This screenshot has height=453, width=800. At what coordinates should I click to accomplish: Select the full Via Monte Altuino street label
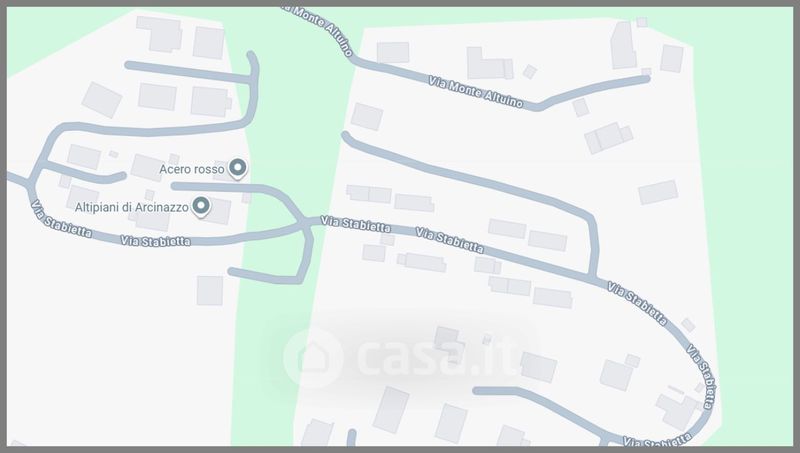(x=476, y=92)
